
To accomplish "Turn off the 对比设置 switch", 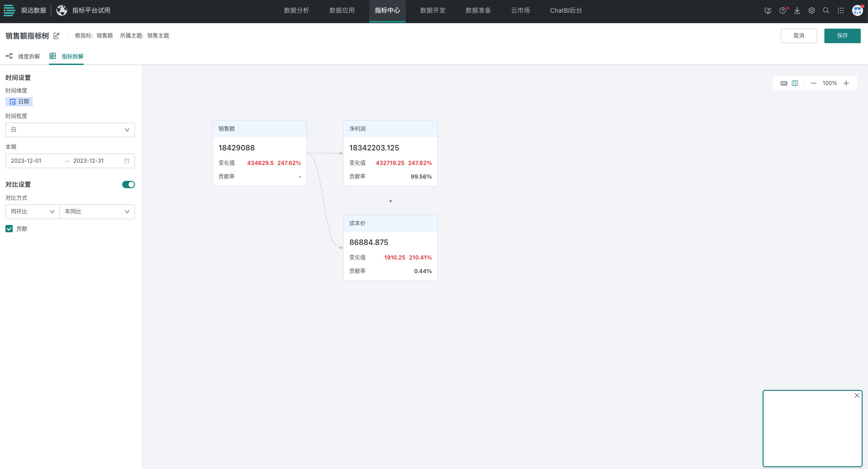I will [128, 185].
